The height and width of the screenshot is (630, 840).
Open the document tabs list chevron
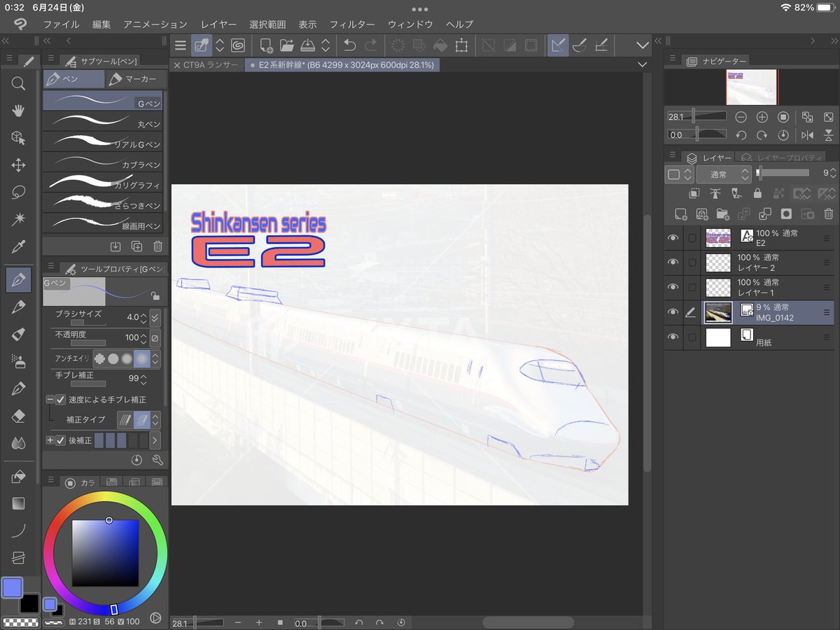click(x=643, y=64)
